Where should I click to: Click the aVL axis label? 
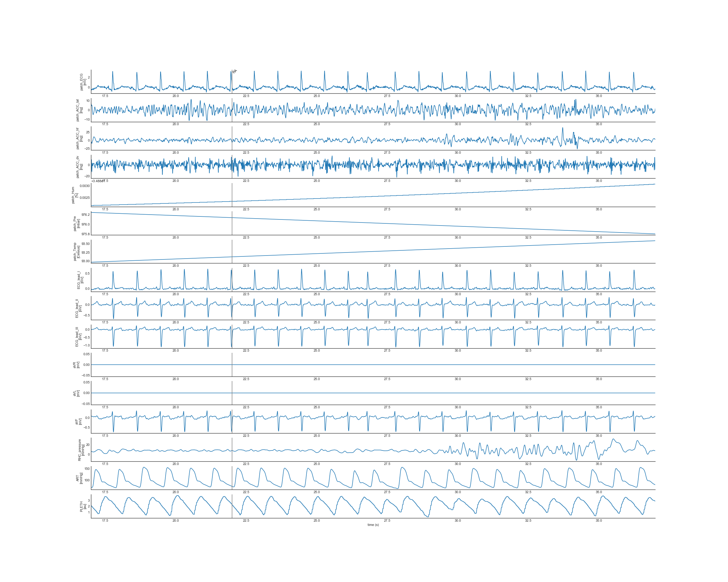(x=76, y=393)
